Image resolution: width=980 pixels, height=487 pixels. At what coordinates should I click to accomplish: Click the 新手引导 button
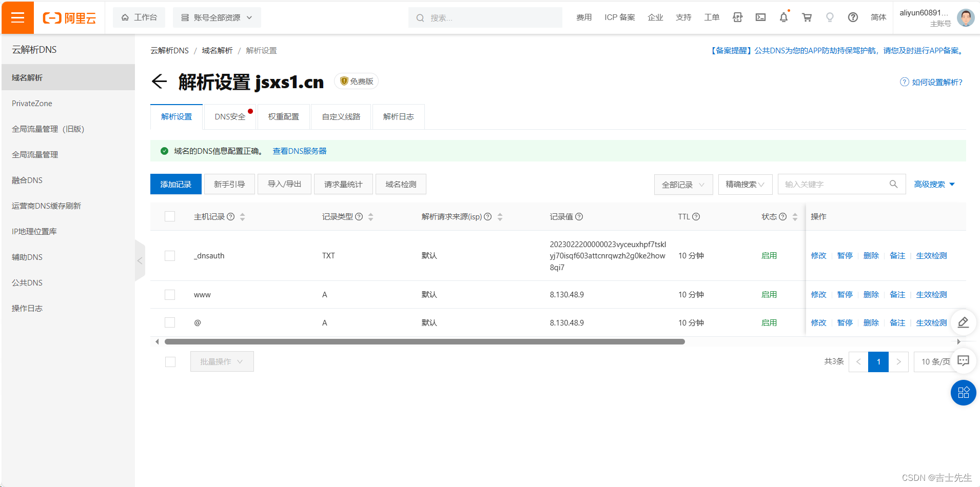coord(229,184)
